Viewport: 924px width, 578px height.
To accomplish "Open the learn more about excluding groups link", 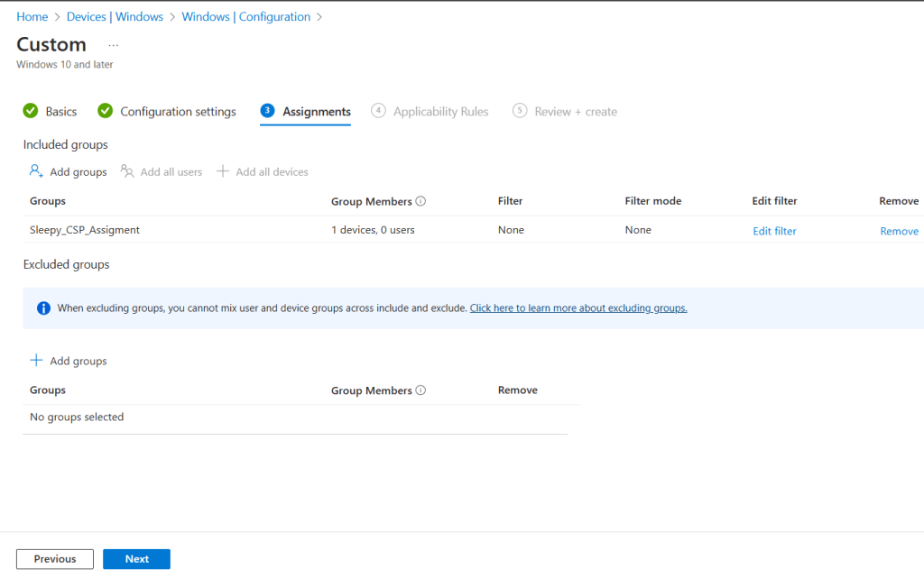I will (x=578, y=308).
